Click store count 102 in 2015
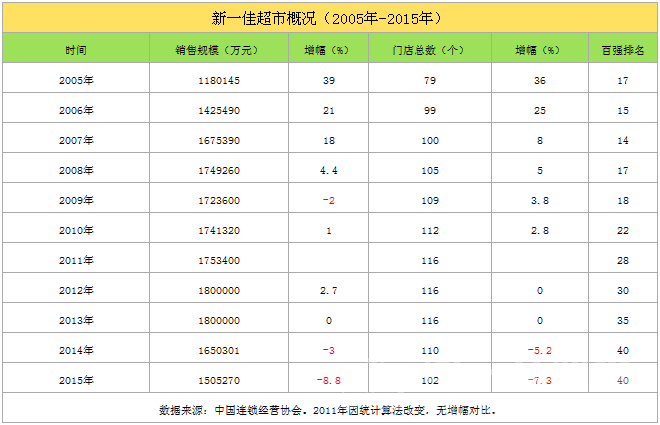This screenshot has height=425, width=660. (430, 380)
